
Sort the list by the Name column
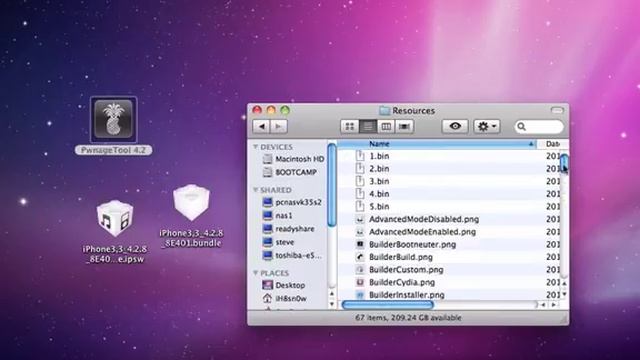click(437, 144)
